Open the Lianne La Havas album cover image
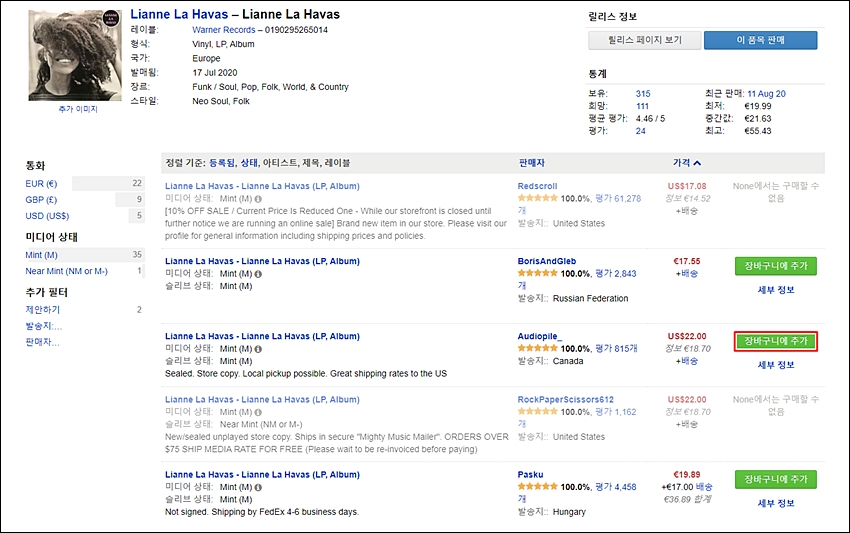 (x=75, y=55)
